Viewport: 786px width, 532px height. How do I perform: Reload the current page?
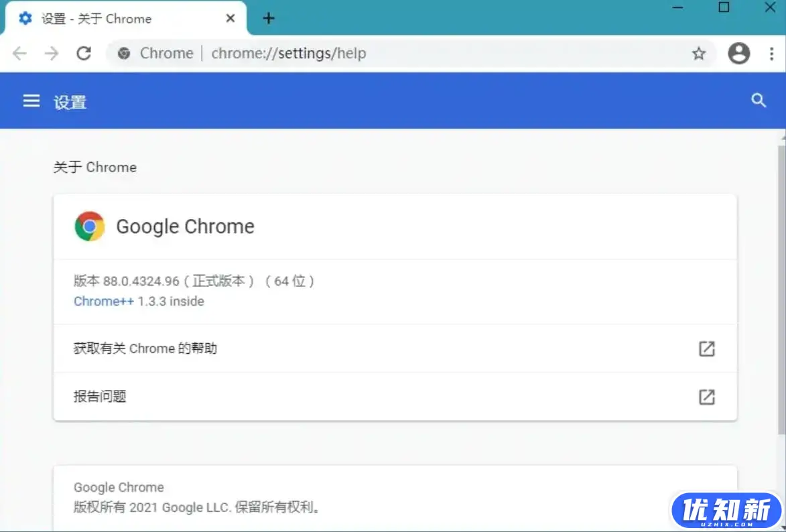[84, 54]
